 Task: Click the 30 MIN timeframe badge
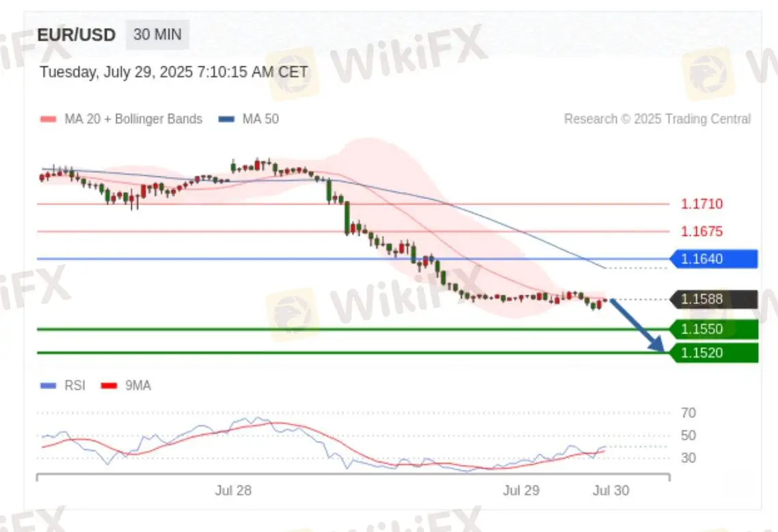pos(157,35)
